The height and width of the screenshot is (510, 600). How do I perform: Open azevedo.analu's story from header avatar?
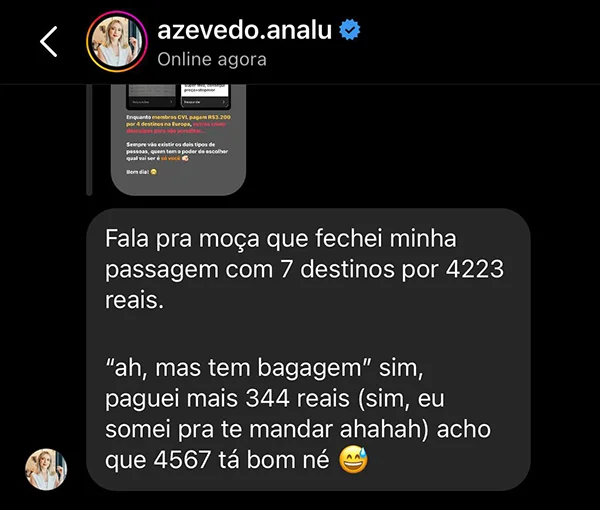[x=117, y=42]
